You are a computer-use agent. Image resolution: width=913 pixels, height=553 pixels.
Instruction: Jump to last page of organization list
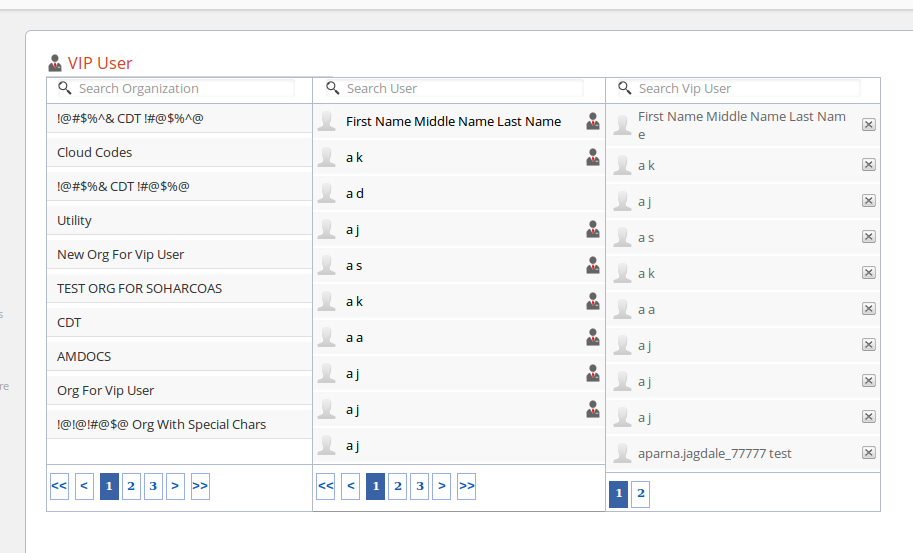(200, 487)
